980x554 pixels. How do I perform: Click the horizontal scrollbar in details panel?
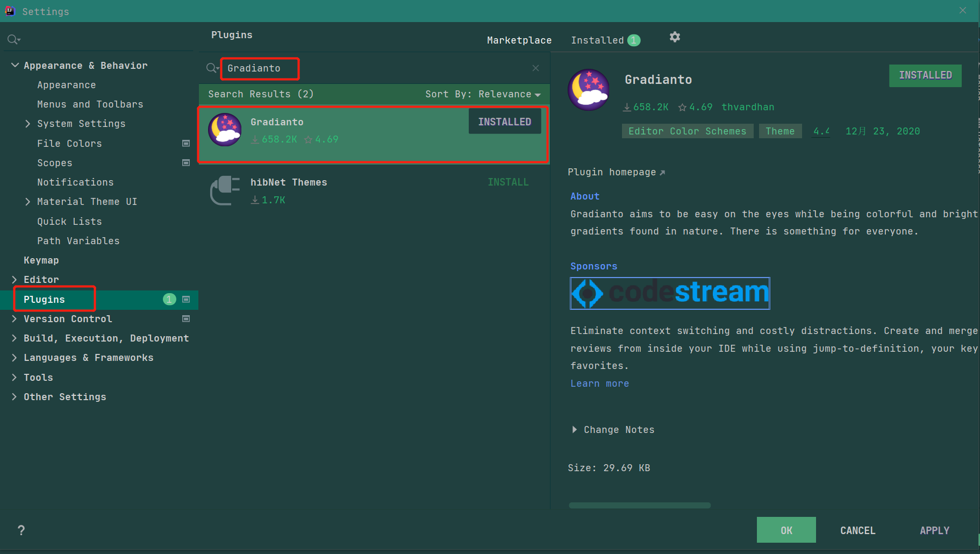[640, 506]
